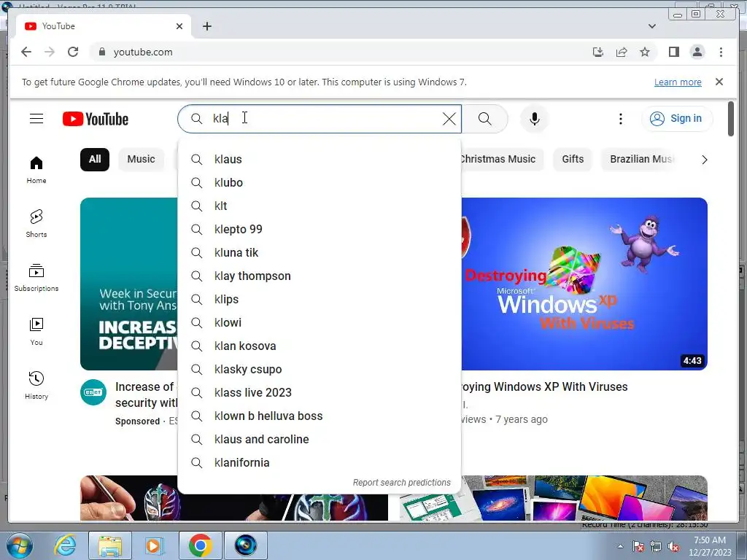Viewport: 747px width, 560px height.
Task: Select the All filter chip
Action: 95,159
